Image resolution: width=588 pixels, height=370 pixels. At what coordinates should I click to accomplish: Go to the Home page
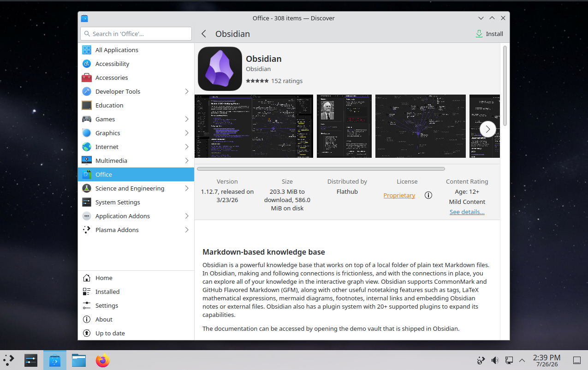[x=136, y=278]
